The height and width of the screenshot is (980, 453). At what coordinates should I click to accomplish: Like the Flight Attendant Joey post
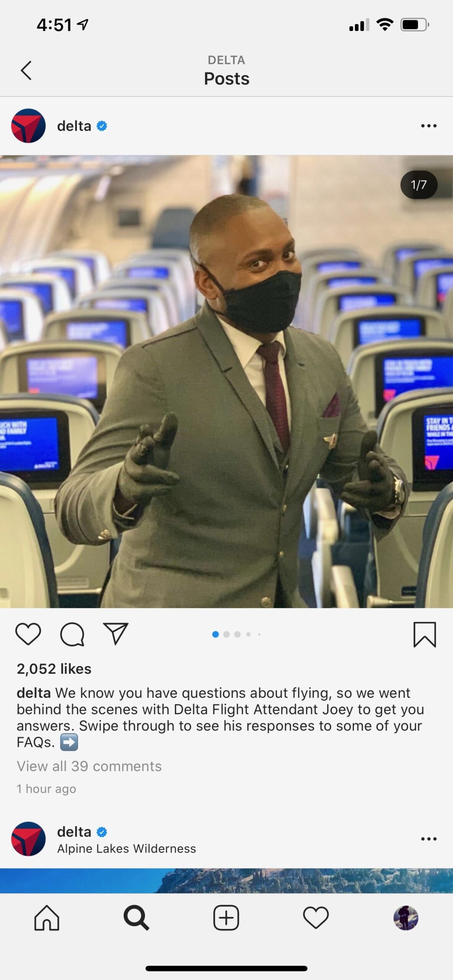[28, 634]
